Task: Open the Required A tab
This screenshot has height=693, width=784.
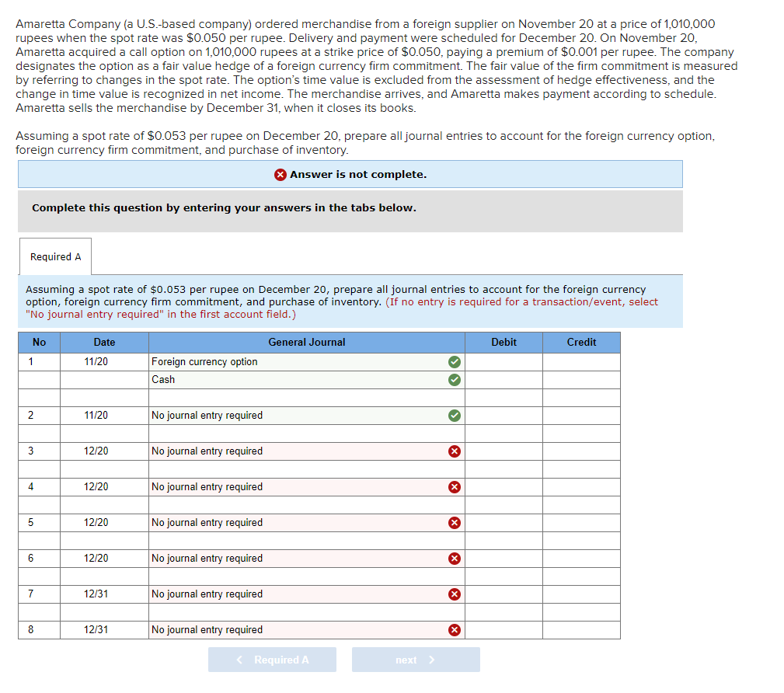Action: 55,256
